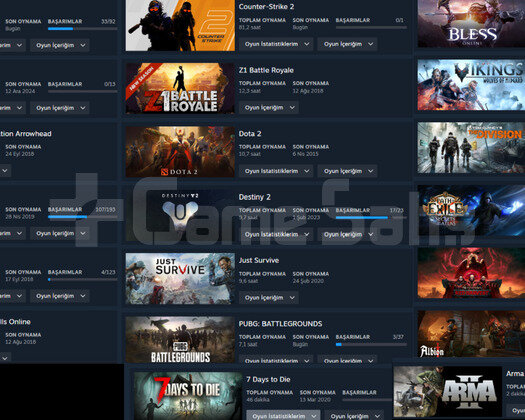This screenshot has width=525, height=420.
Task: Open Dota 2 Oyun İstatistiklerim dropdown
Action: [x=276, y=171]
